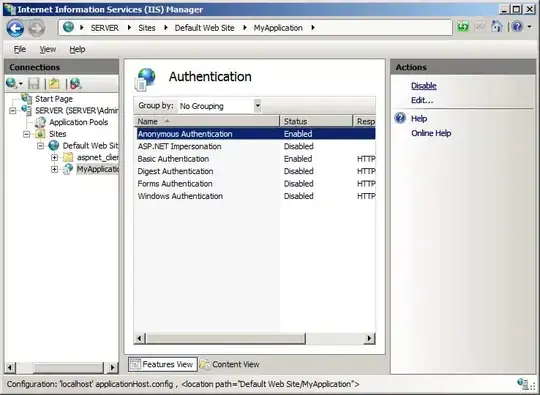
Task: Click Disable in the Actions pane
Action: pos(424,86)
